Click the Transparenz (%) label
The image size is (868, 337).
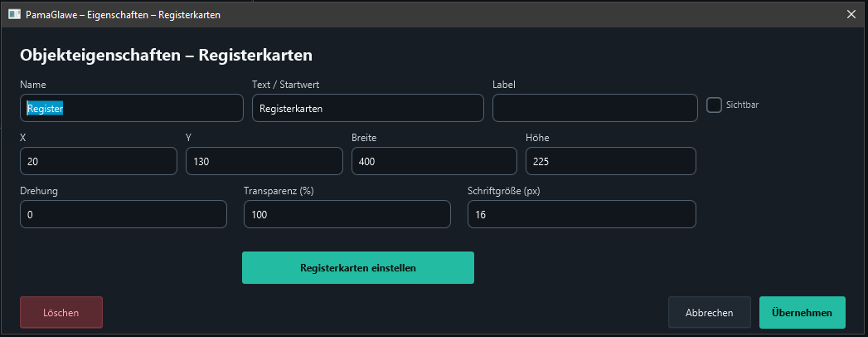[x=279, y=191]
